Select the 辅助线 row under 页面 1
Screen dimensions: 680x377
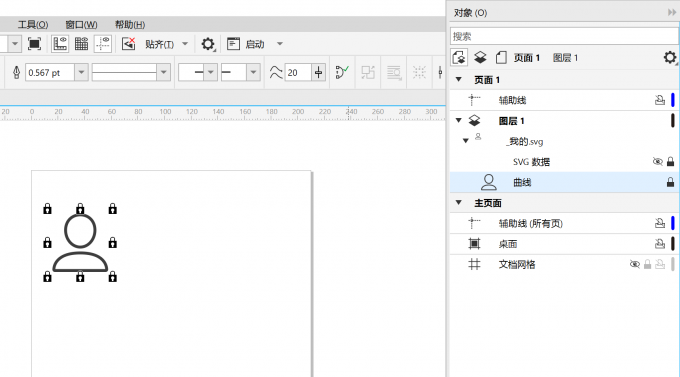pyautogui.click(x=564, y=100)
